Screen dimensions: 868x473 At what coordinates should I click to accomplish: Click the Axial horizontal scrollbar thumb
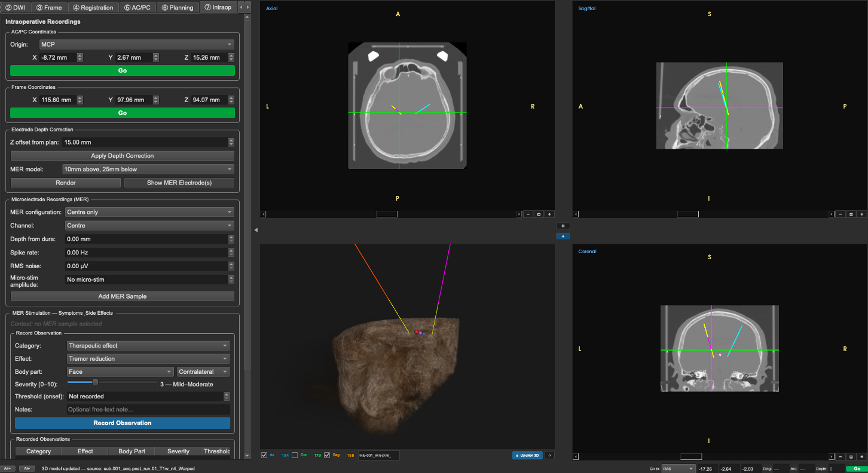click(x=386, y=214)
